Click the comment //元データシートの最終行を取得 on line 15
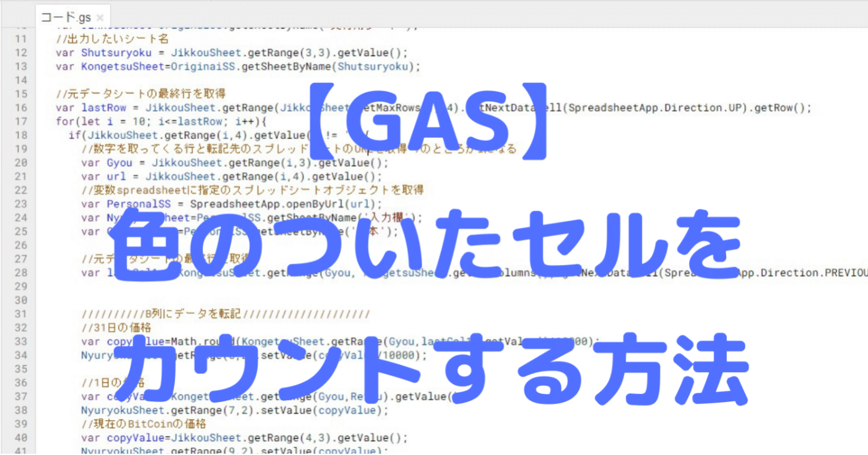Screen dimensions: 868x455 (141, 94)
